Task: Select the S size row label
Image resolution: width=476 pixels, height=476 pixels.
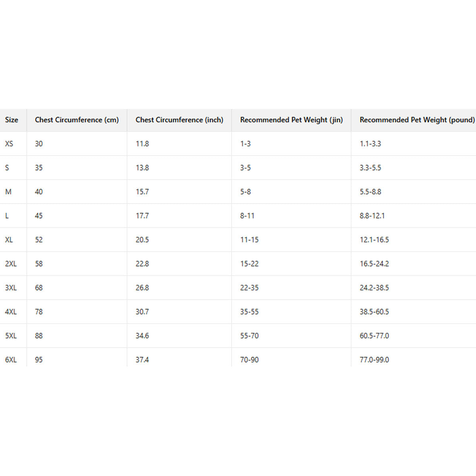Action: (7, 168)
